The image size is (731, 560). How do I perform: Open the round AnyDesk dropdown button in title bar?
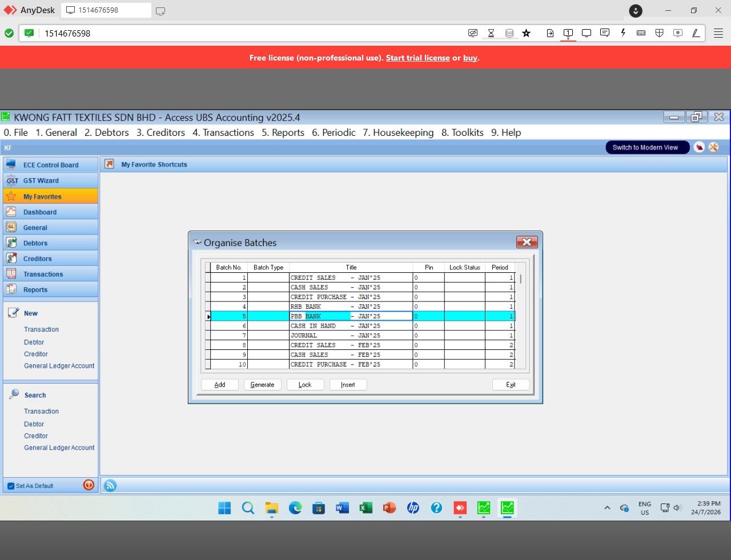(x=636, y=10)
